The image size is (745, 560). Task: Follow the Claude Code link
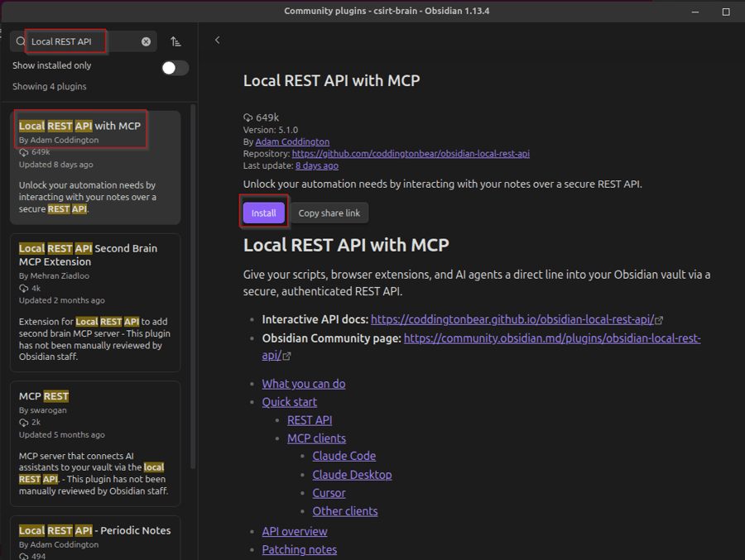click(344, 456)
